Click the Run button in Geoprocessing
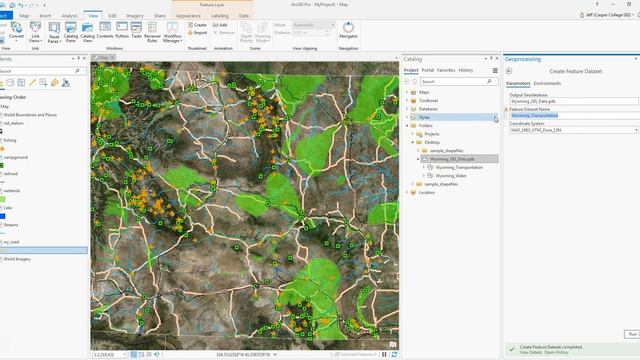Screen dimensions: 640x360 632,334
